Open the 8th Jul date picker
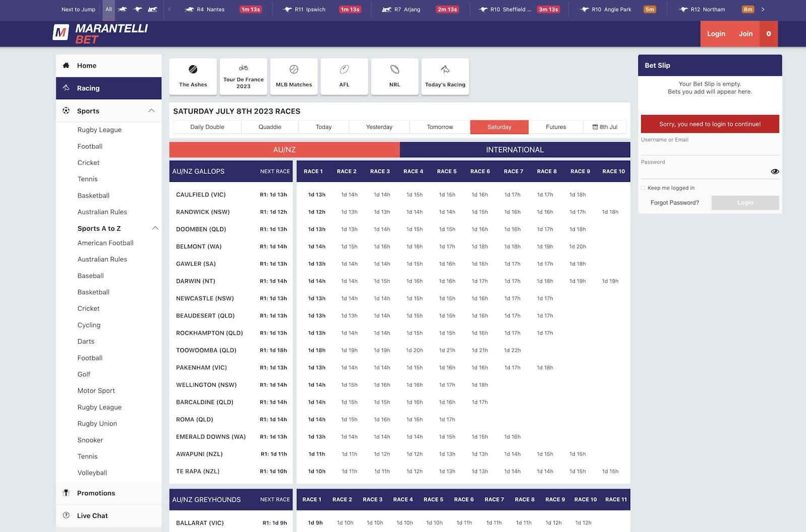Image resolution: width=806 pixels, height=532 pixels. (604, 127)
